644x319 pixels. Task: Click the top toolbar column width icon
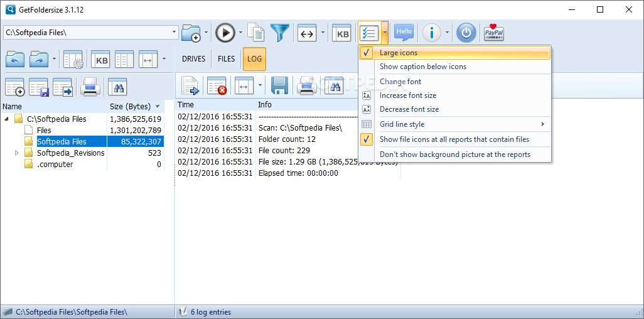307,33
